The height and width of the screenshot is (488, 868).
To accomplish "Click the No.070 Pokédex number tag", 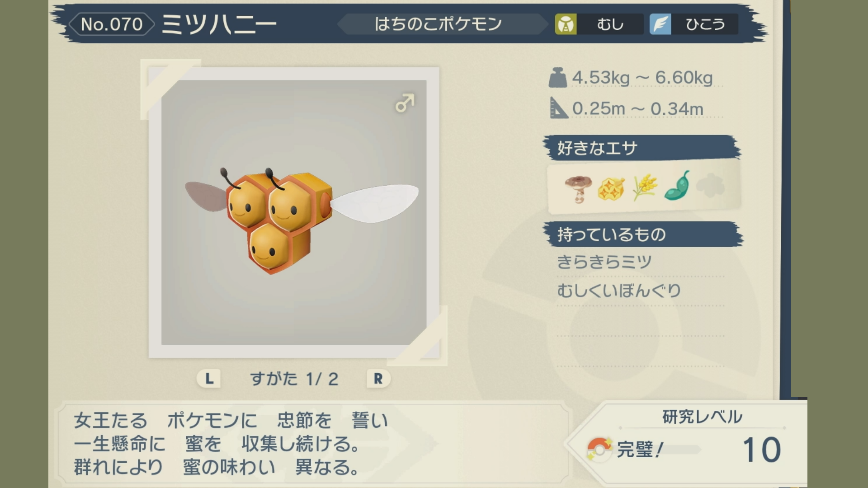I will [112, 24].
